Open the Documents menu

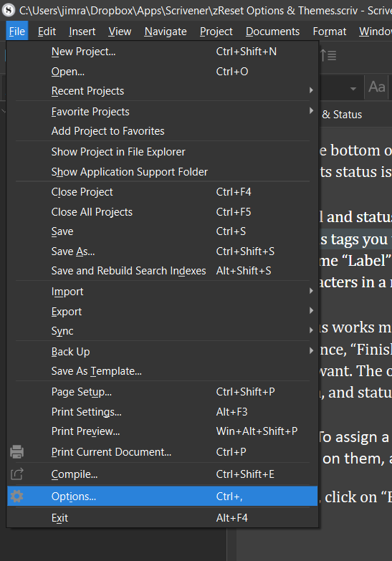(x=272, y=32)
